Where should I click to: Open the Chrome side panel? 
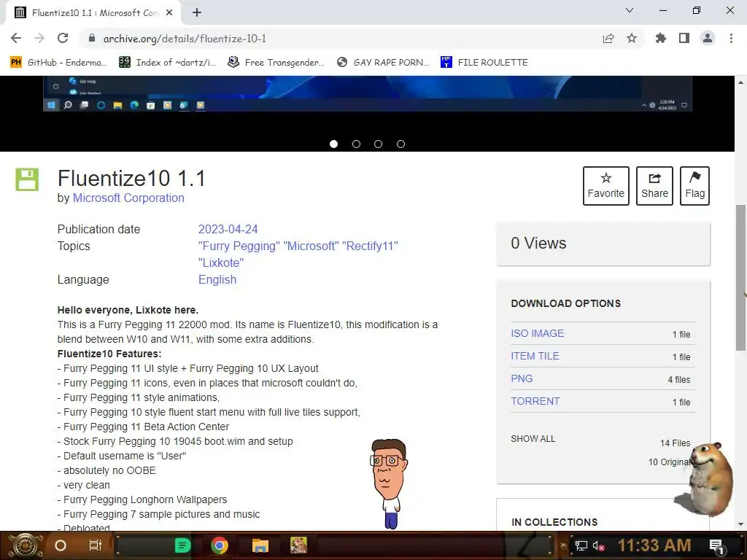point(684,38)
